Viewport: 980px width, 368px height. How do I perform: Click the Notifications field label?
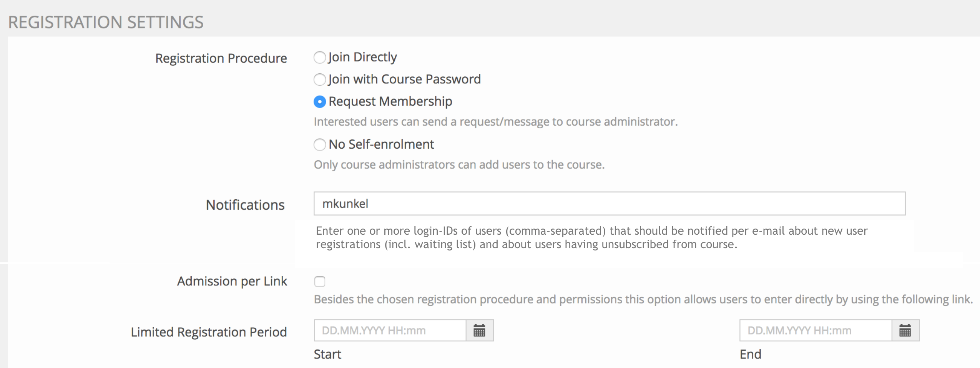[x=245, y=205]
